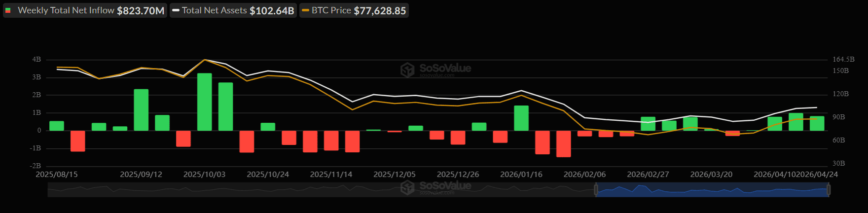Click the 2025/12/05 date label
Screen dimensions: 868x213
395,175
